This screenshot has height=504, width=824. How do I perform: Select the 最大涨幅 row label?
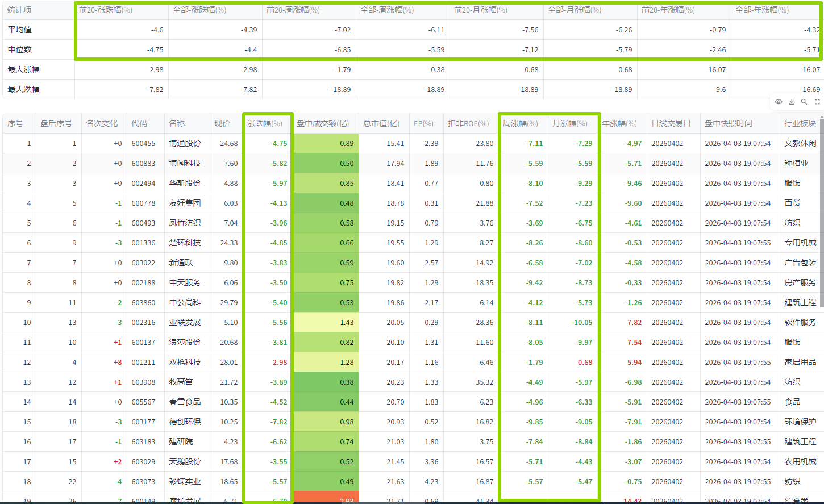tap(23, 69)
